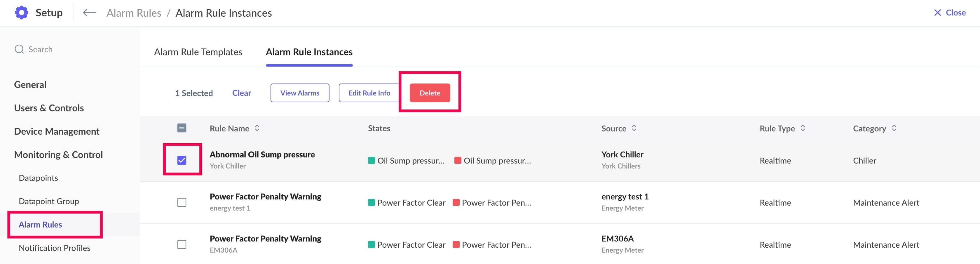
Task: Click the Setup gear icon
Action: 21,13
